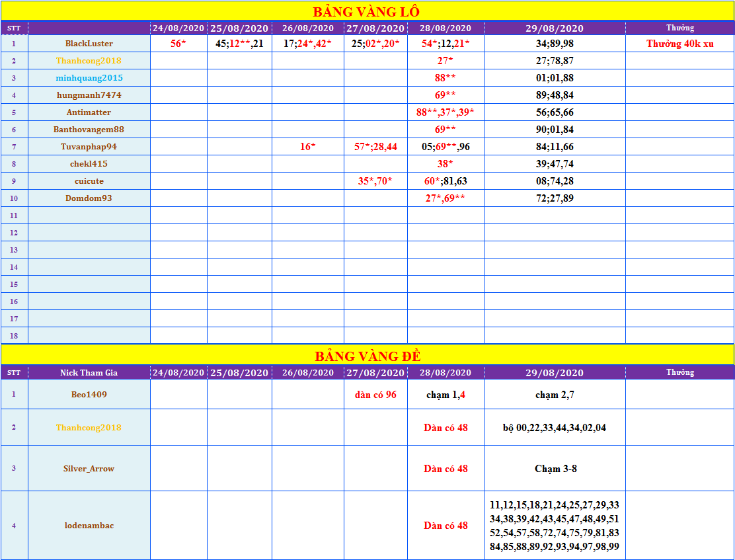Click the '38*' cell
Screen dimensions: 735x560
tap(445, 164)
